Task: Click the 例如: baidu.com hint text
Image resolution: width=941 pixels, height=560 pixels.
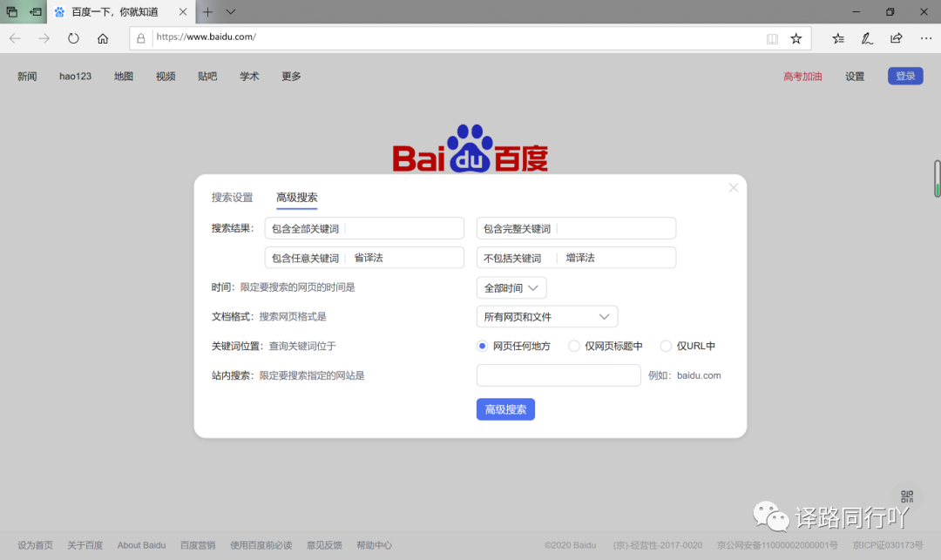Action: [685, 375]
